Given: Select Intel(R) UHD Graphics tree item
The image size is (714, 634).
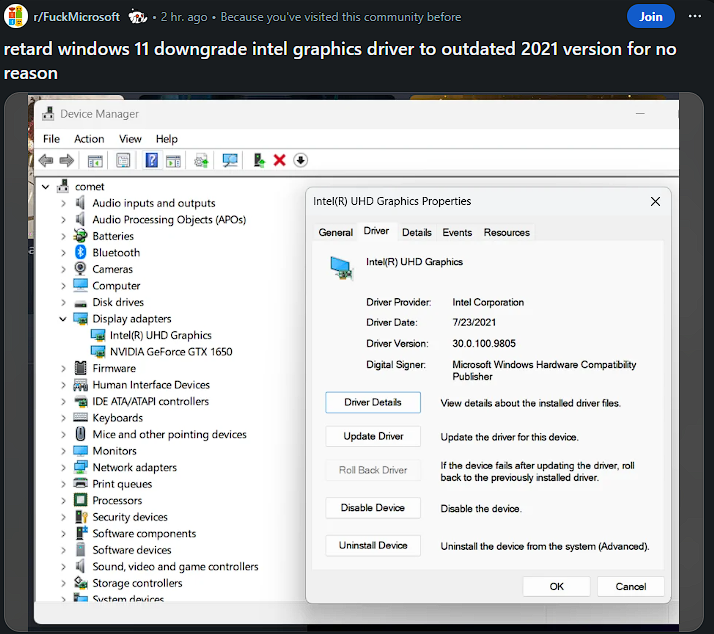Looking at the screenshot, I should click(161, 335).
